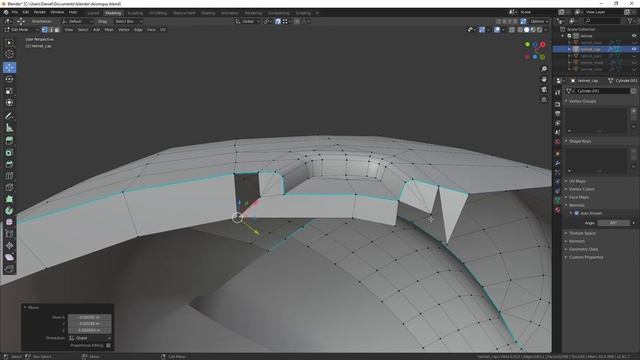Open the Edit Mode dropdown
The width and height of the screenshot is (640, 360).
[x=21, y=30]
